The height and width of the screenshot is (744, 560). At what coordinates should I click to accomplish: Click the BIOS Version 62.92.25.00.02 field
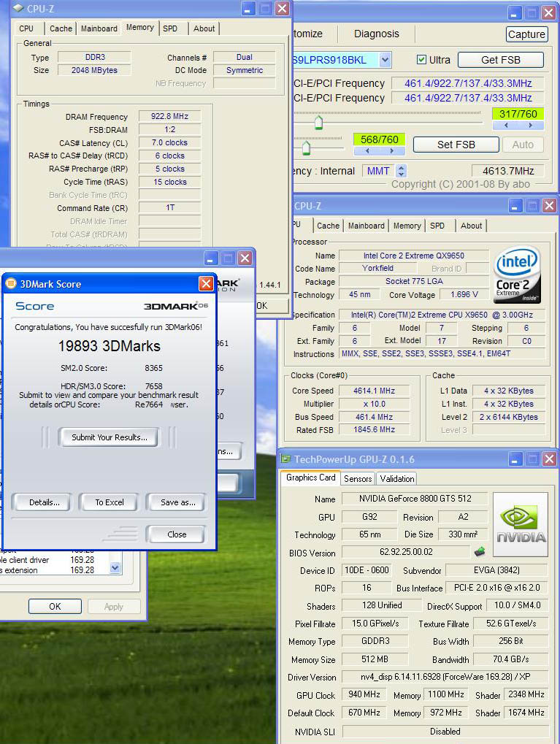pyautogui.click(x=406, y=552)
